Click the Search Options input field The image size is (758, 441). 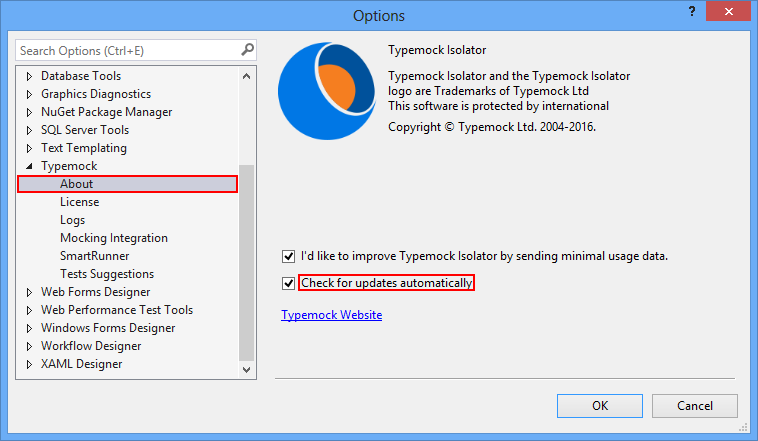[125, 50]
